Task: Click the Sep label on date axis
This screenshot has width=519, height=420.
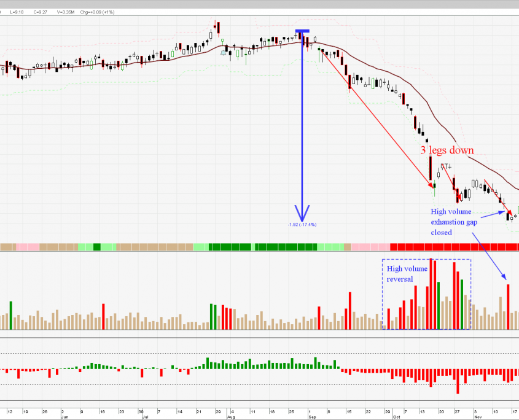Action: pos(312,416)
